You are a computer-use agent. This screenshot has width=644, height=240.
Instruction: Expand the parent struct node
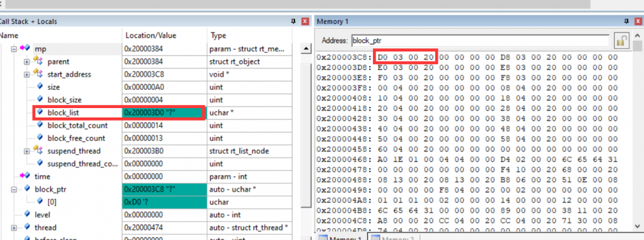point(26,62)
